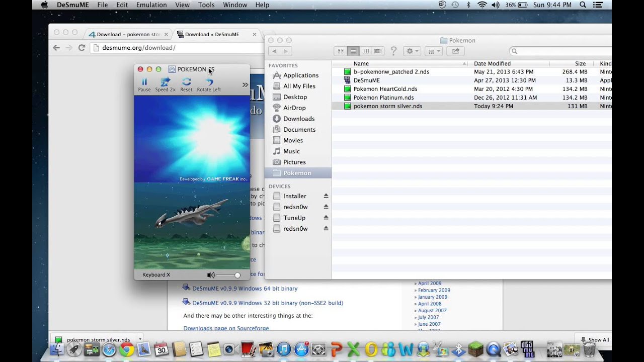
Task: Switch Finder to column view
Action: (366, 51)
